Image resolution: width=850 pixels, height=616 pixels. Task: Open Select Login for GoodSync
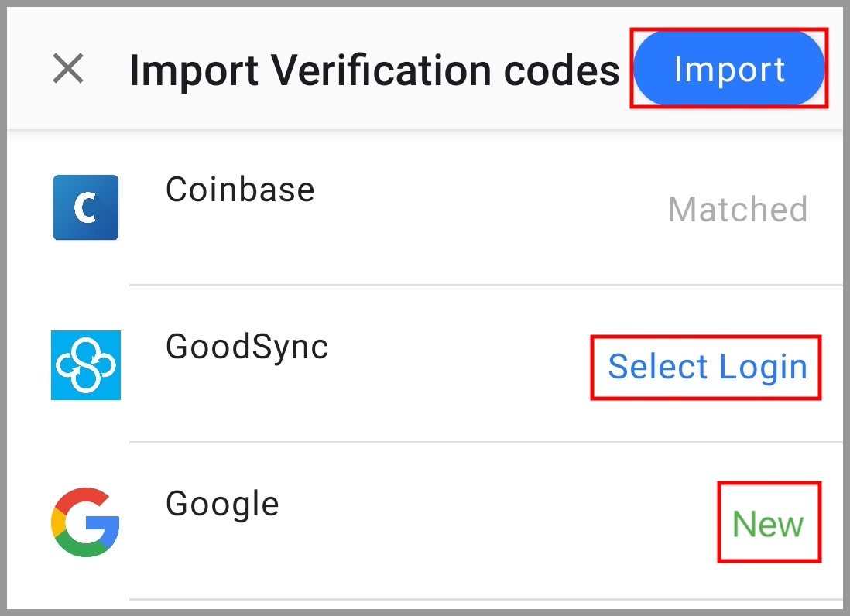[707, 367]
